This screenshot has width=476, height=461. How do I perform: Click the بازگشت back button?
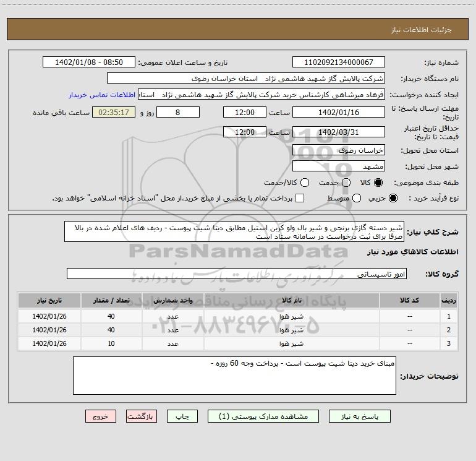click(142, 417)
